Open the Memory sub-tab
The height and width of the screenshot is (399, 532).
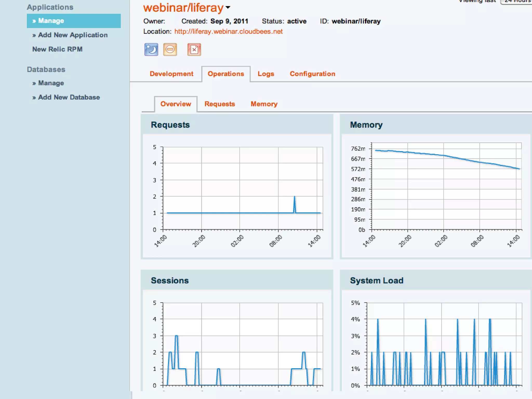click(264, 104)
